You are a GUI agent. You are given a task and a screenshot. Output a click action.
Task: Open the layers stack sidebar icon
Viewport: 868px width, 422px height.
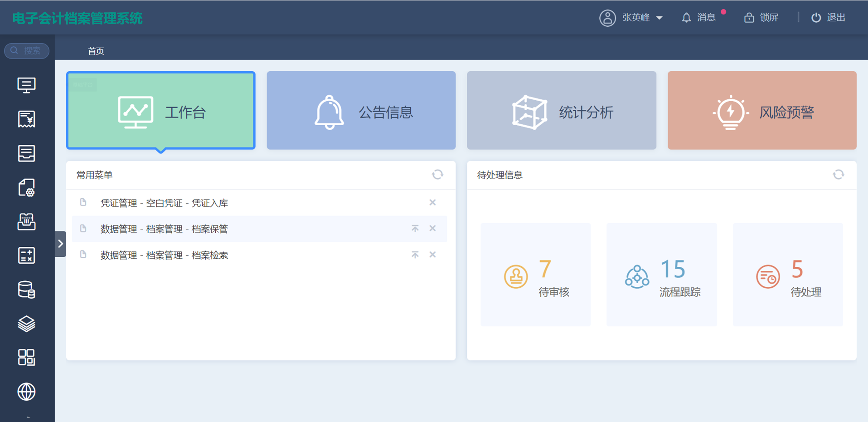pyautogui.click(x=26, y=324)
